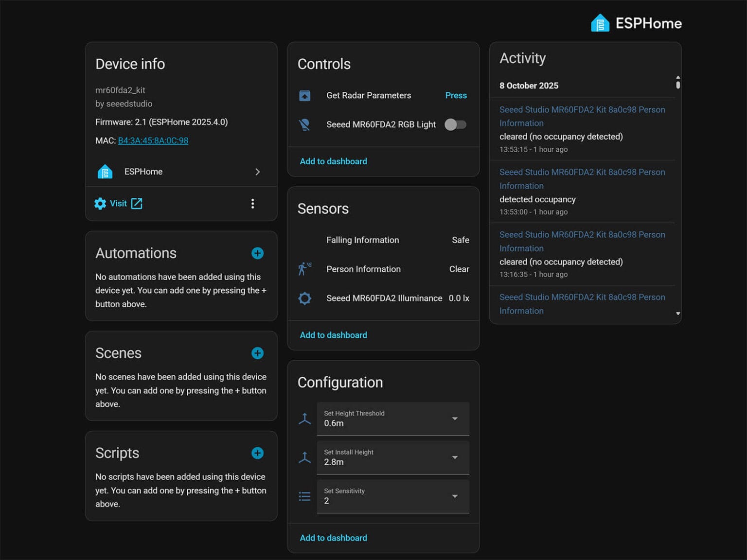Add Sensors card to dashboard
Screen dimensions: 747x560
coord(333,335)
